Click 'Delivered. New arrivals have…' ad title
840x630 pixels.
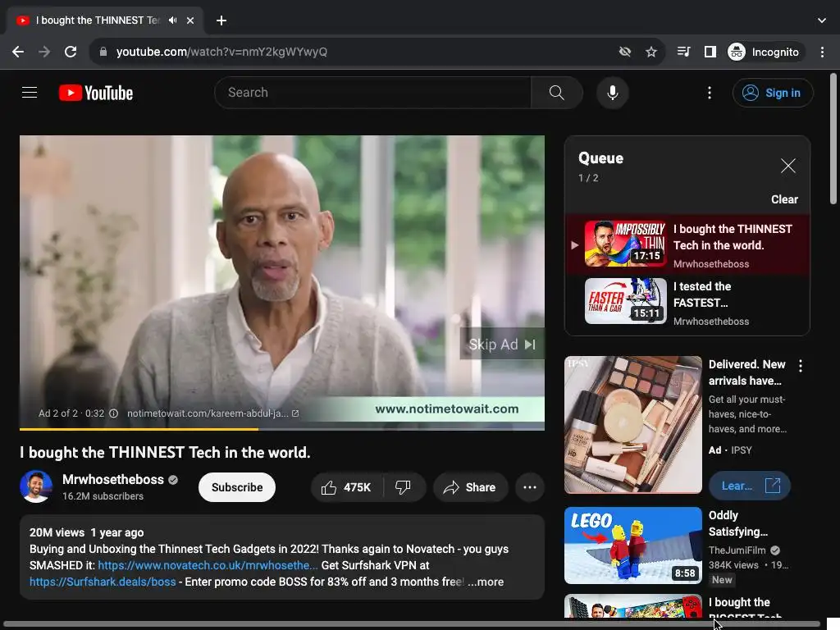[x=746, y=372]
